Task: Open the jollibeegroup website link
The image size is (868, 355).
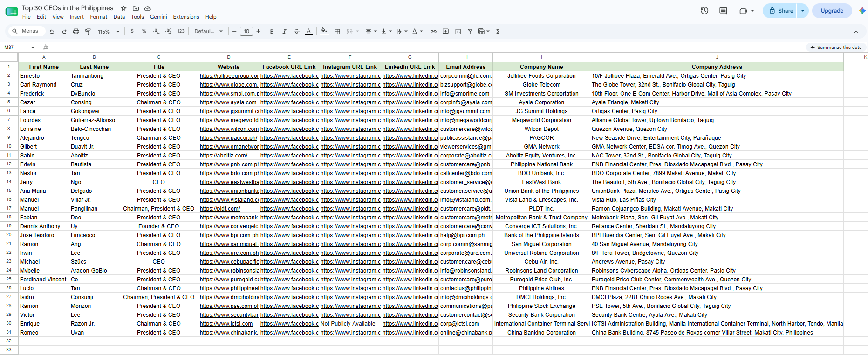Action: (x=229, y=76)
